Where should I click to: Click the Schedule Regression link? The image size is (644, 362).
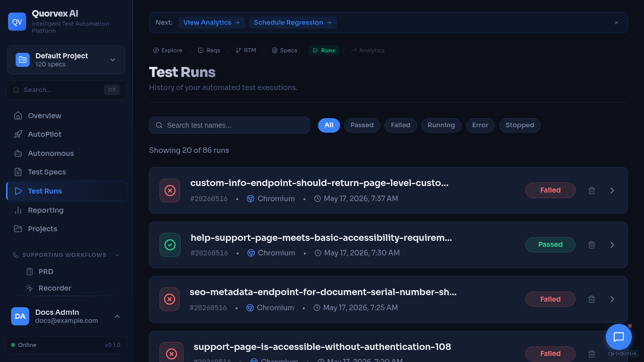coord(293,23)
